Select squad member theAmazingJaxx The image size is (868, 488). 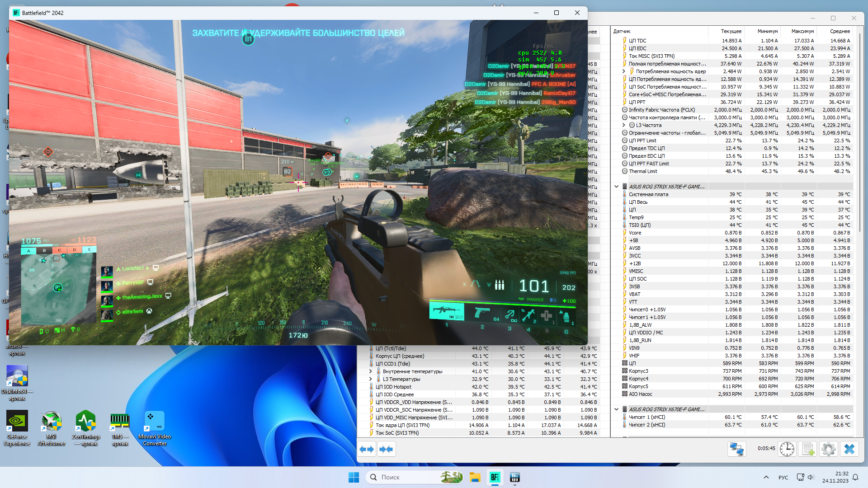tap(137, 297)
